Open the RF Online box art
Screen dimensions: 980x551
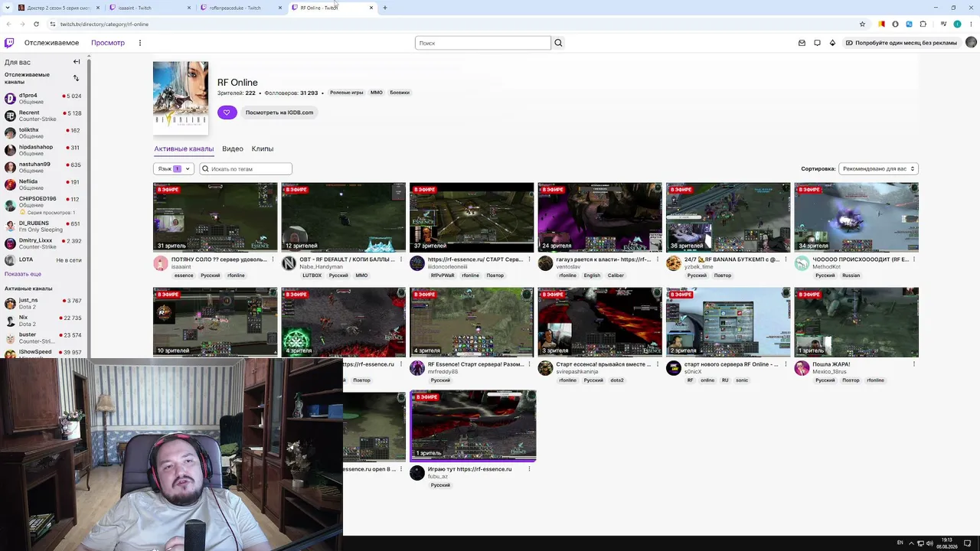[x=181, y=98]
